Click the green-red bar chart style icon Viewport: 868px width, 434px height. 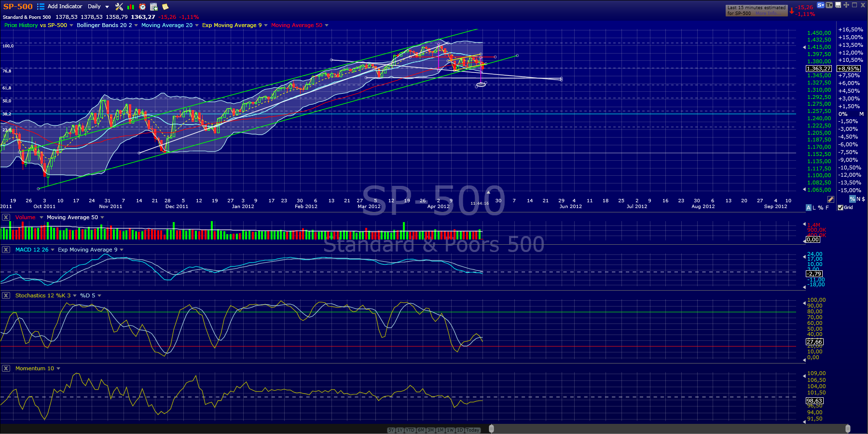131,7
